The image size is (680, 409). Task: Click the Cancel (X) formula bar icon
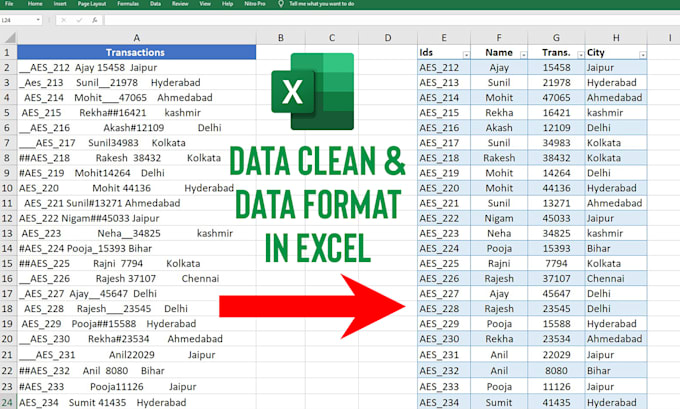(x=63, y=20)
